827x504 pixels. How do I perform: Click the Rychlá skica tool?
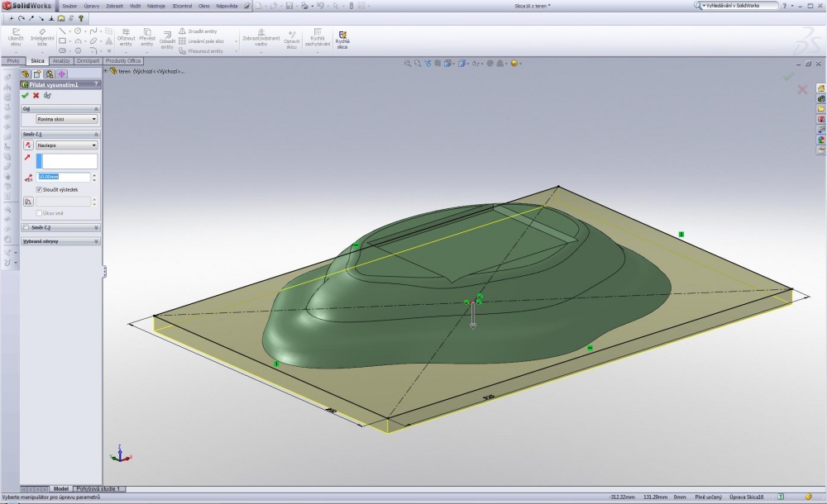342,40
